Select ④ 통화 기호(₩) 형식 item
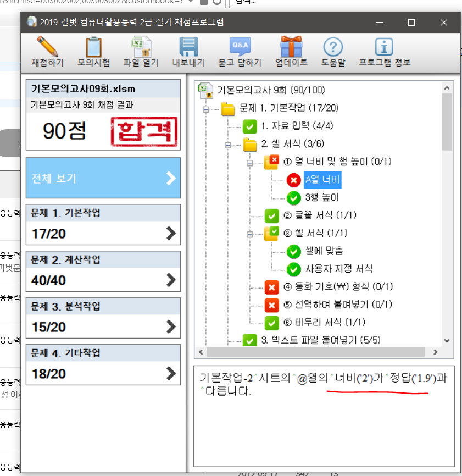This screenshot has height=476, width=462. pyautogui.click(x=337, y=287)
